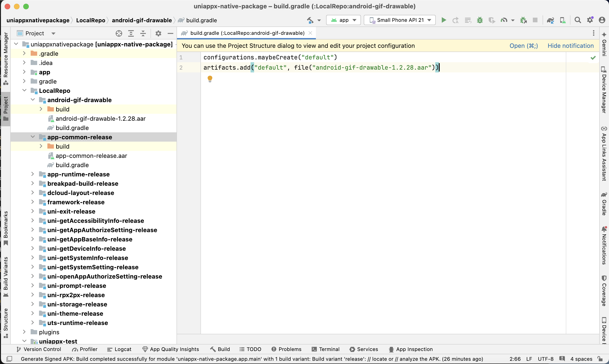609x364 pixels.
Task: Open the app run configuration dropdown
Action: coord(343,20)
